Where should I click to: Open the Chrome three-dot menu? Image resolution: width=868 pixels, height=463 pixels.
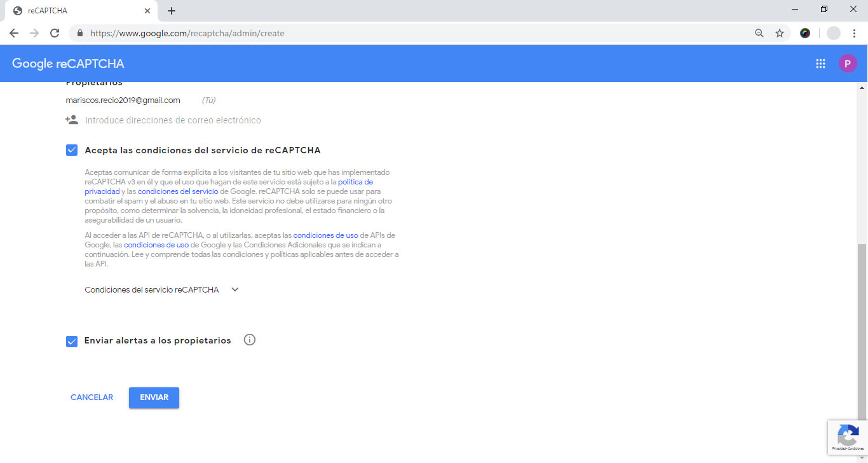855,33
